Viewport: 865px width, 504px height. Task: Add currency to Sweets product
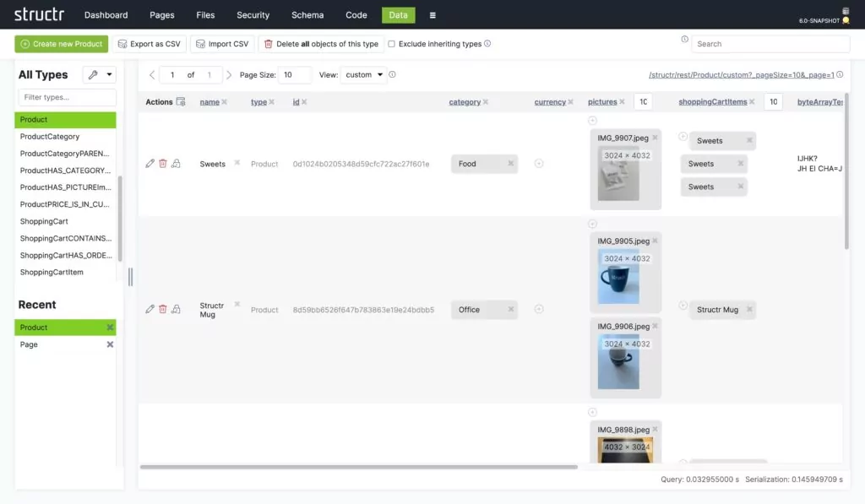click(539, 163)
